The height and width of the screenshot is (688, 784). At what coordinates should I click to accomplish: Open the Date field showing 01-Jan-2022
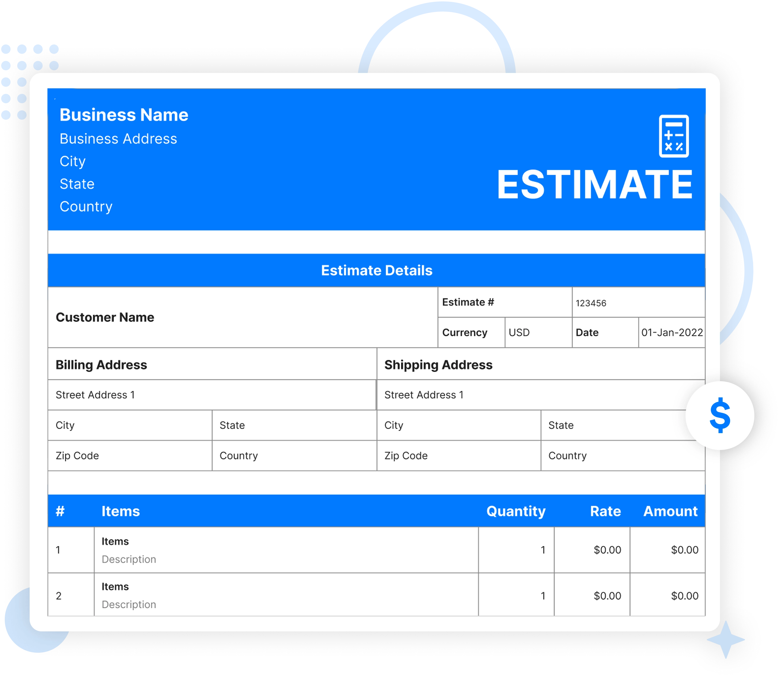(672, 332)
